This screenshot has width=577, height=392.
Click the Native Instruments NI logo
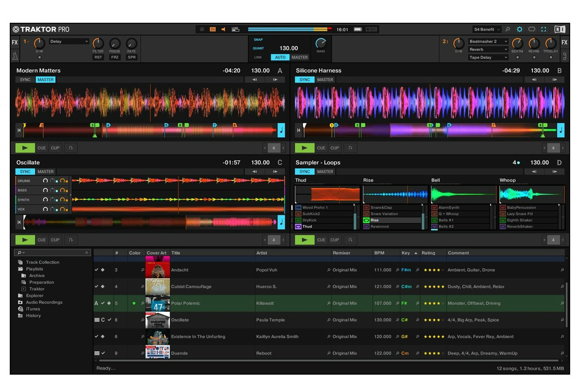pos(560,30)
